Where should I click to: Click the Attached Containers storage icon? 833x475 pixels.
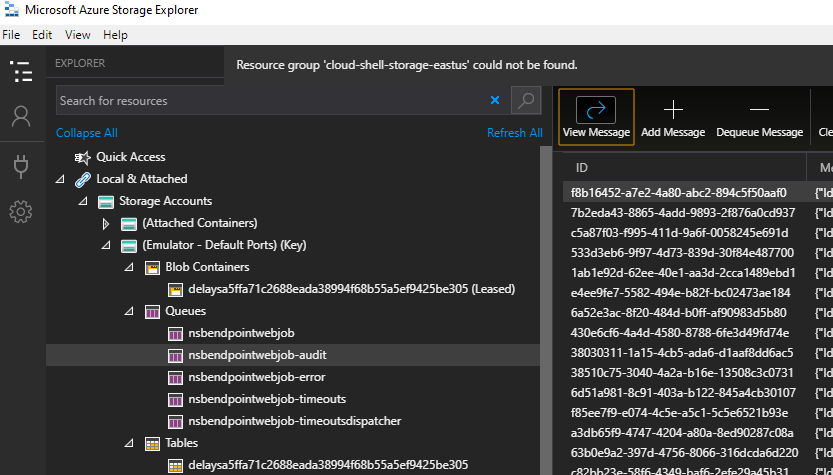[129, 224]
